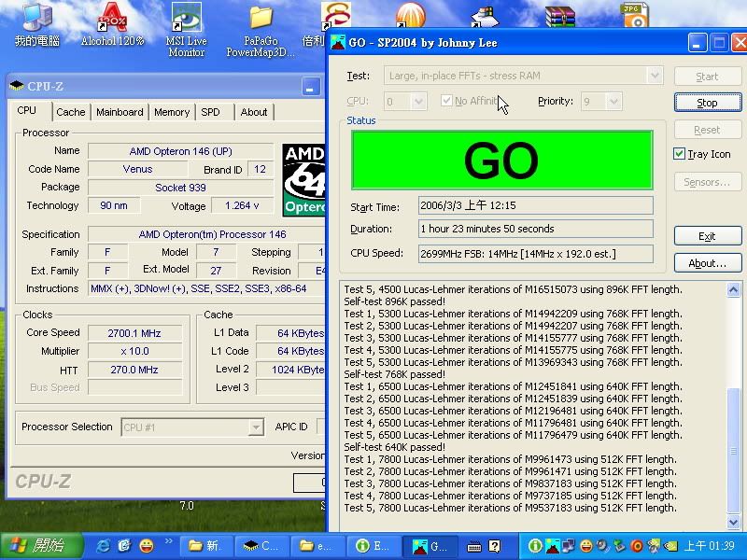The height and width of the screenshot is (560, 747).
Task: Launch Internet Explorer from quick launch
Action: [x=103, y=546]
